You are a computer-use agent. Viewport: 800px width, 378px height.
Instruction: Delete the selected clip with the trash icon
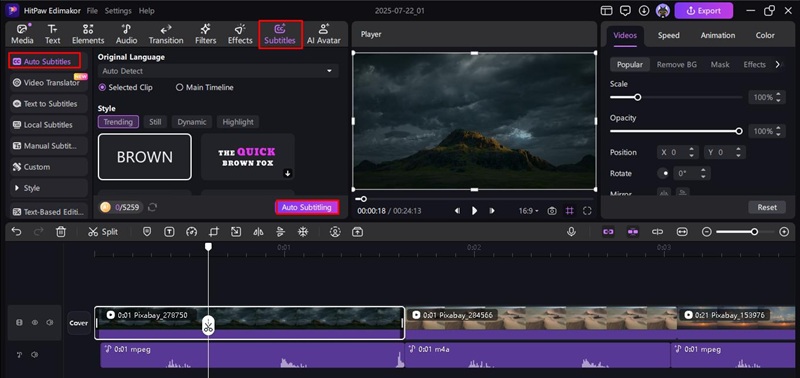coord(61,232)
